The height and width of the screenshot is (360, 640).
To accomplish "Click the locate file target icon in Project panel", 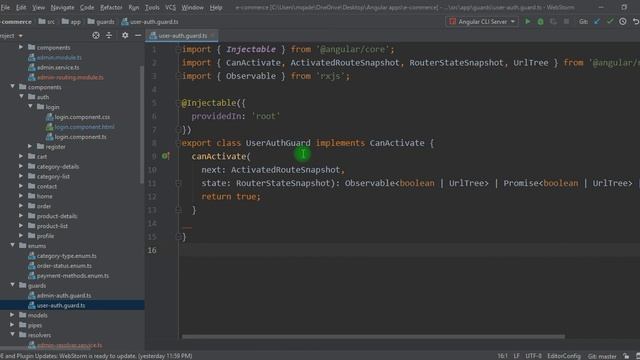I will pos(96,36).
